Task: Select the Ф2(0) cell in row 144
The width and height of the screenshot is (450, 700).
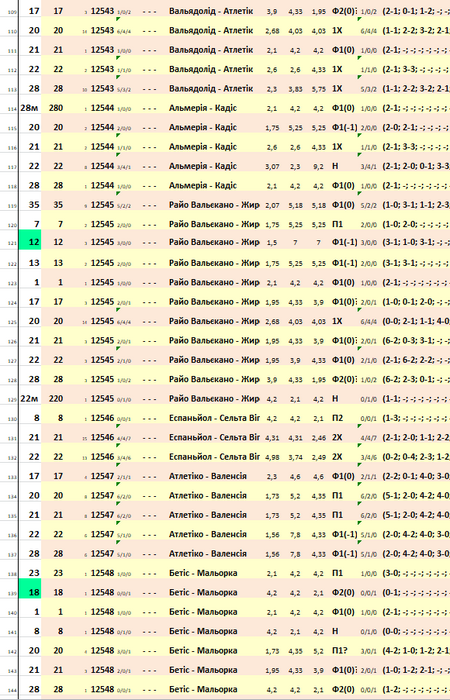Action: [344, 690]
